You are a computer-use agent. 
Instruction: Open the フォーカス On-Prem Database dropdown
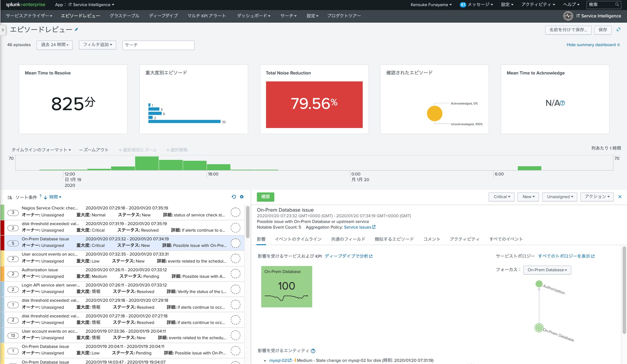point(547,270)
